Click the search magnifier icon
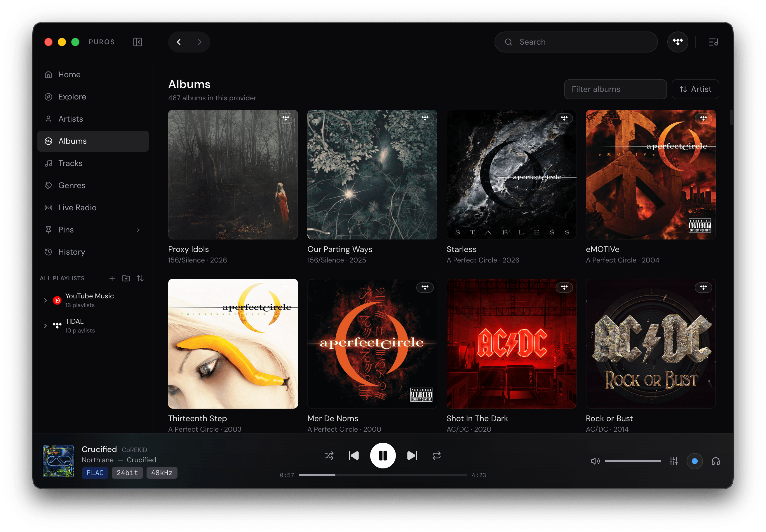766x532 pixels. pos(508,42)
